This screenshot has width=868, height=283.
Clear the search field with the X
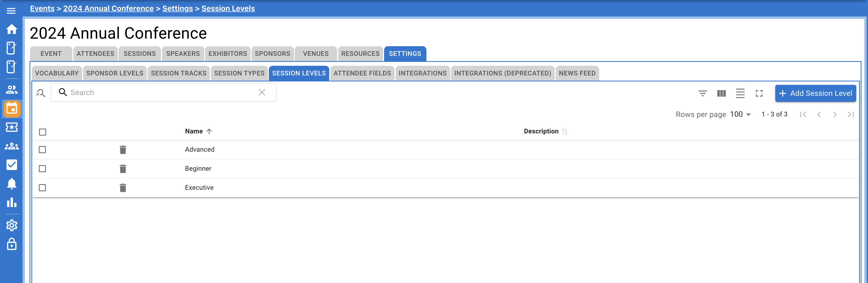262,92
